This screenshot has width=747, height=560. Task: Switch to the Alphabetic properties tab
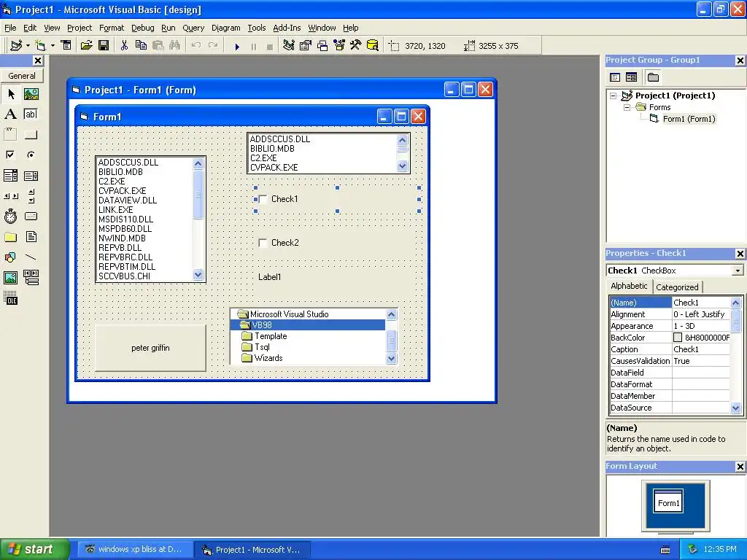coord(629,286)
